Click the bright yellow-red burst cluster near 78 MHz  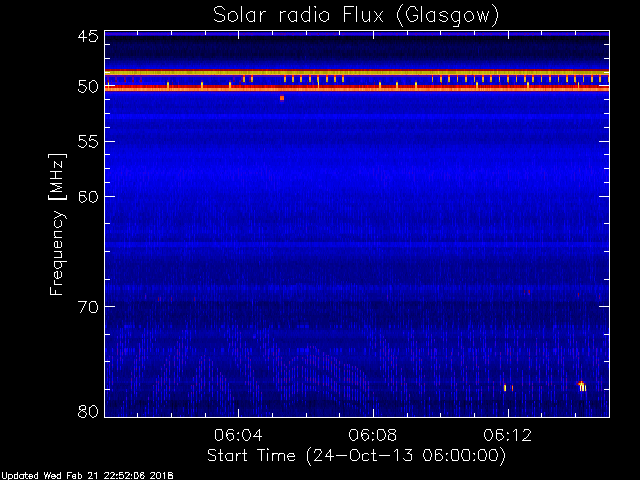(x=582, y=386)
